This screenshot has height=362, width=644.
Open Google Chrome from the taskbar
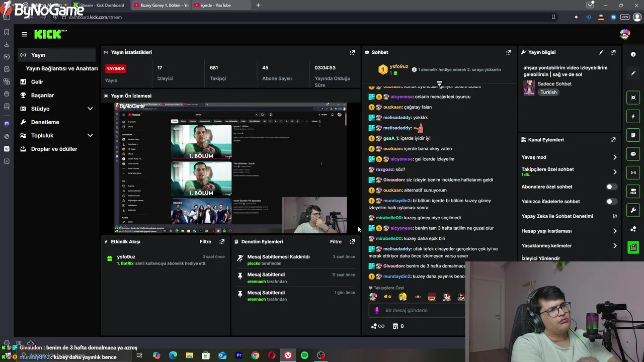point(255,355)
